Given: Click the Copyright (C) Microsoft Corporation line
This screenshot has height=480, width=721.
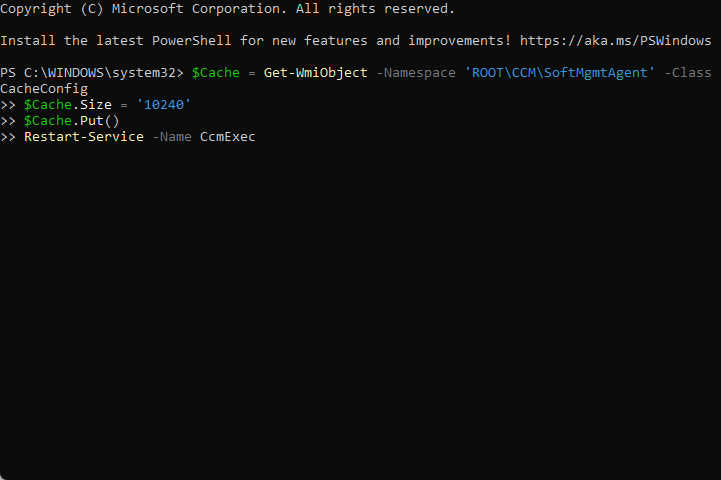Looking at the screenshot, I should (227, 9).
